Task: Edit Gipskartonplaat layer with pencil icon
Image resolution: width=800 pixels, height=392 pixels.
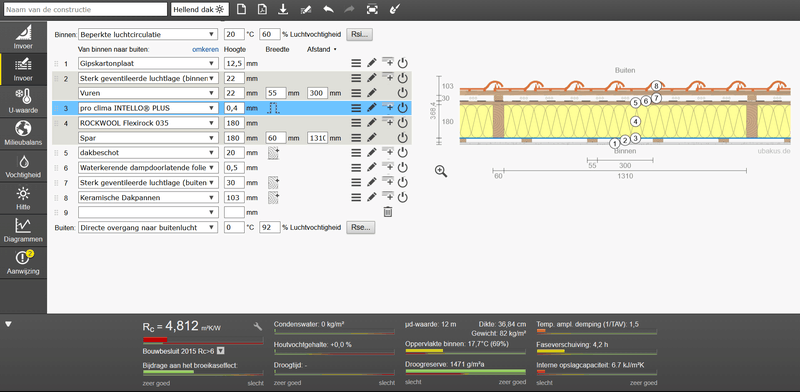Action: (x=371, y=63)
